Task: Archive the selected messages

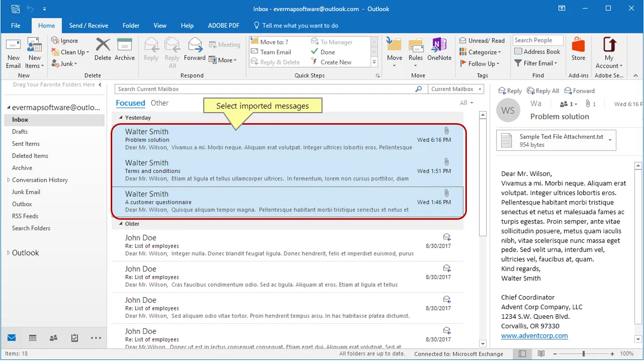Action: point(125,49)
